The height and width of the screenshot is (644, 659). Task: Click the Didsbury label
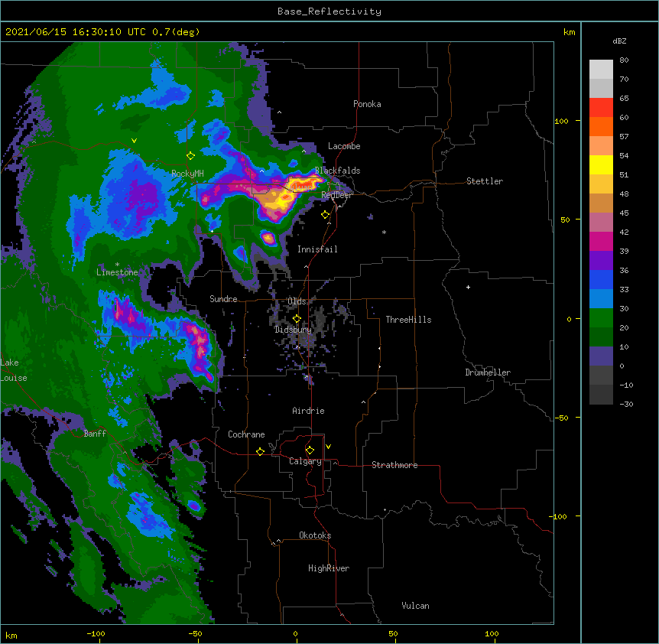[293, 330]
